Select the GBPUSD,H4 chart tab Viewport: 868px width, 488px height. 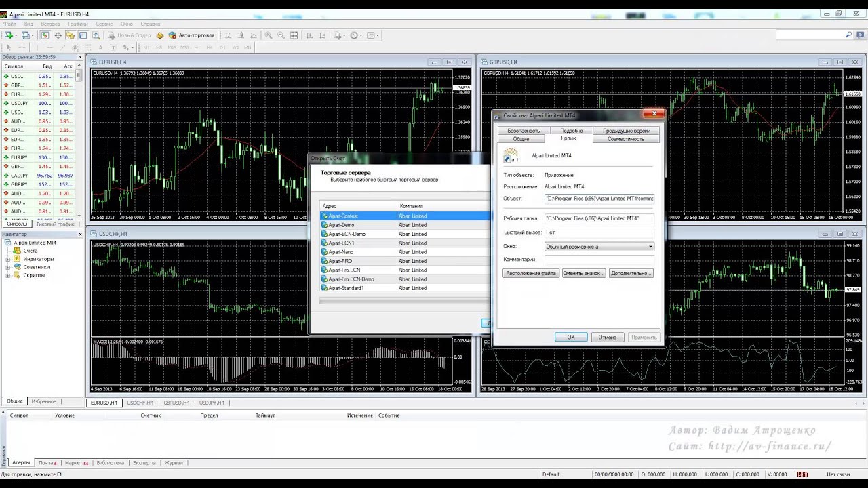click(x=176, y=403)
